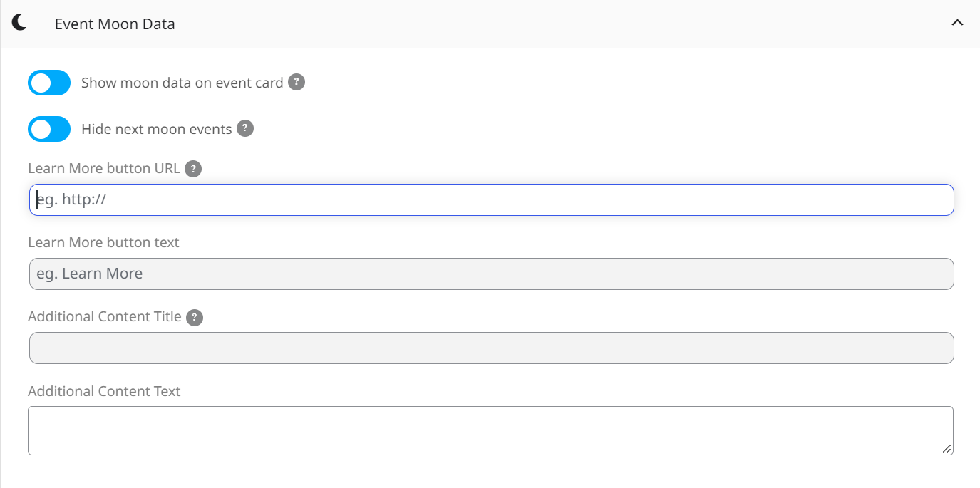The image size is (980, 488).
Task: Click the Event Moon Data header title
Action: (x=115, y=24)
